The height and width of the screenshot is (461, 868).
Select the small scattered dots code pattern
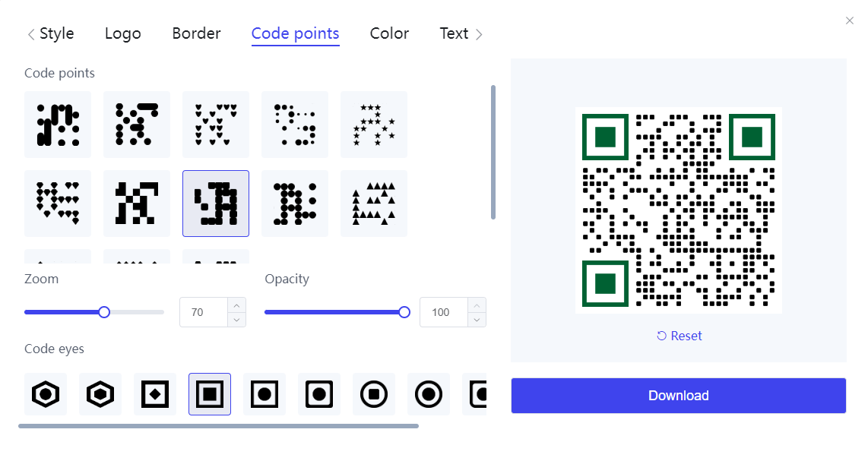[x=295, y=125]
